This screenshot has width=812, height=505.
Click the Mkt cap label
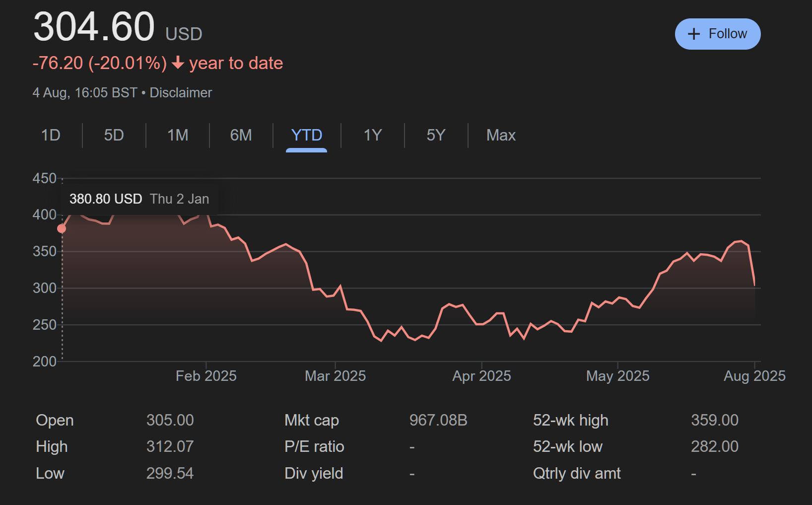pos(311,420)
